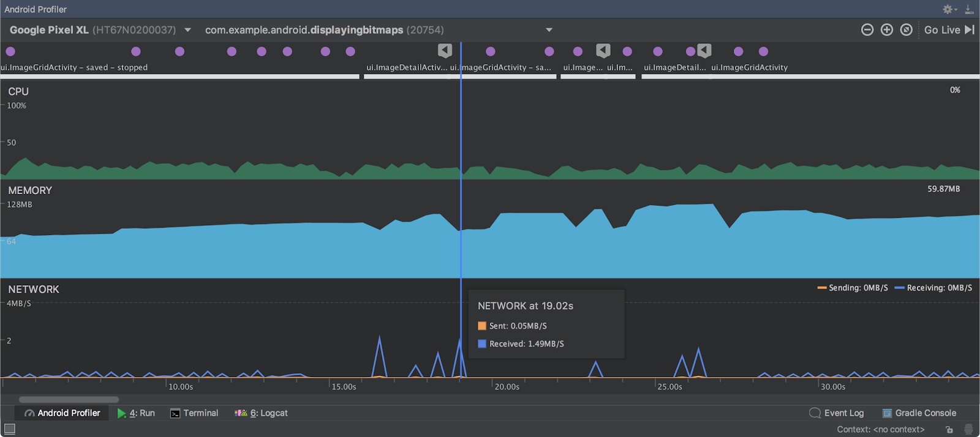Toggle the lock icon near Context

(x=949, y=430)
